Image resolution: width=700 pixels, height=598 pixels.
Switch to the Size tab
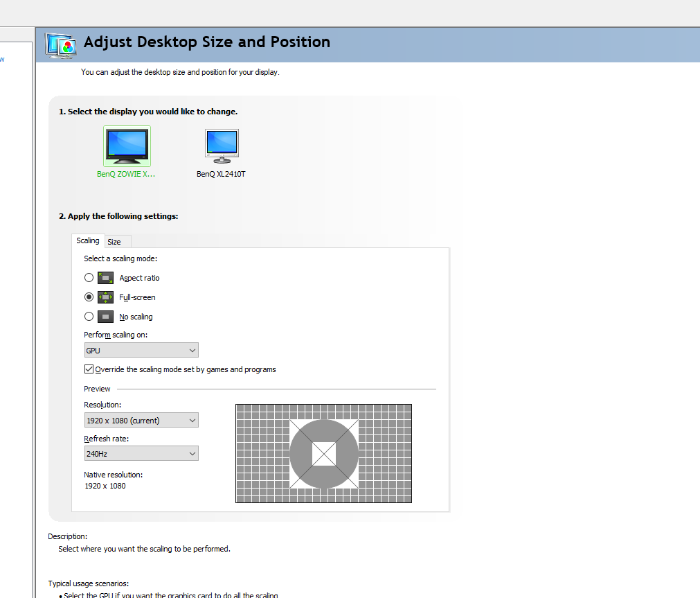point(116,242)
